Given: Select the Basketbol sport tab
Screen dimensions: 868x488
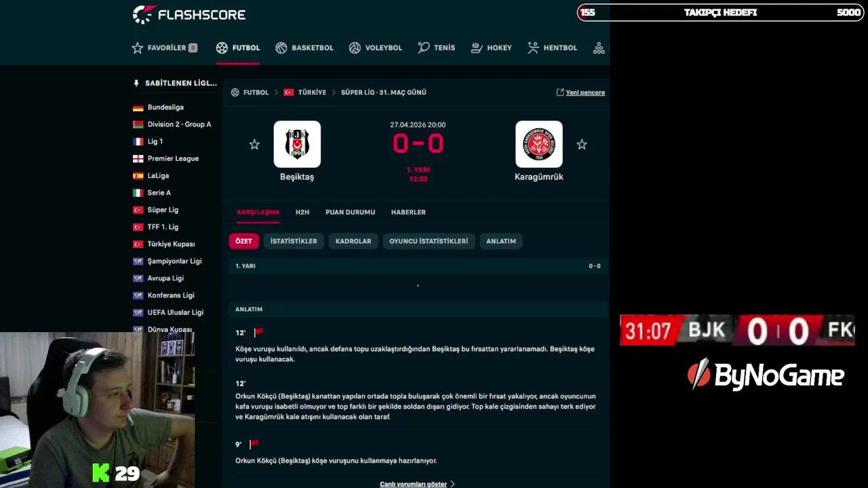Looking at the screenshot, I should (304, 48).
